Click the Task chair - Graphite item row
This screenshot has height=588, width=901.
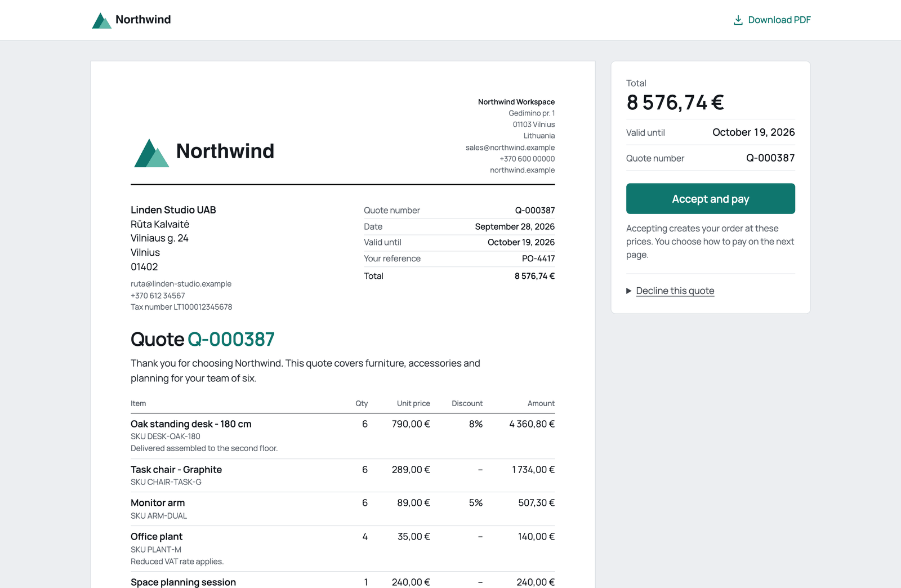point(342,475)
